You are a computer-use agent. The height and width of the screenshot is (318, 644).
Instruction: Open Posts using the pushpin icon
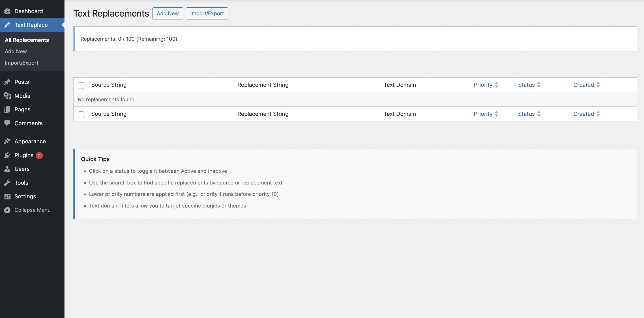click(7, 82)
